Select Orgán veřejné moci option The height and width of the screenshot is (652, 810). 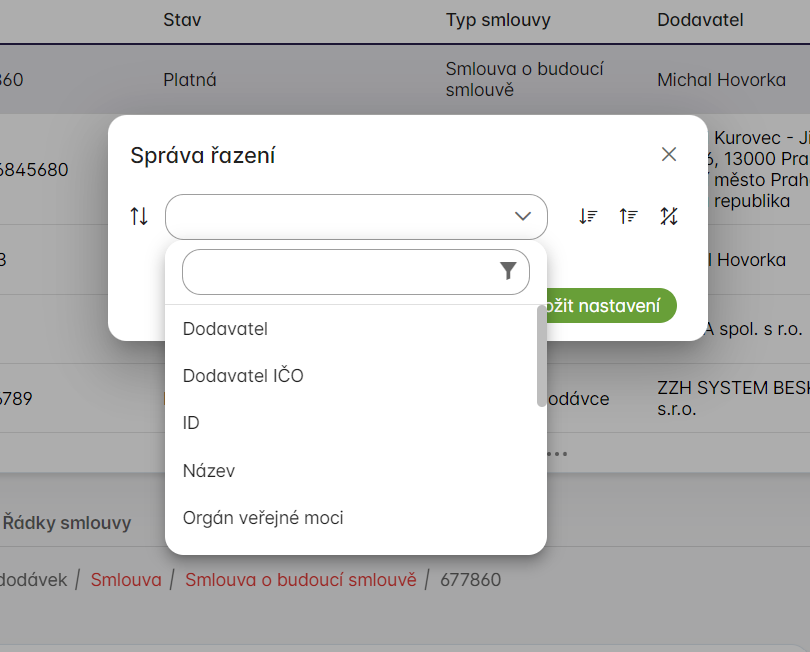pyautogui.click(x=263, y=518)
